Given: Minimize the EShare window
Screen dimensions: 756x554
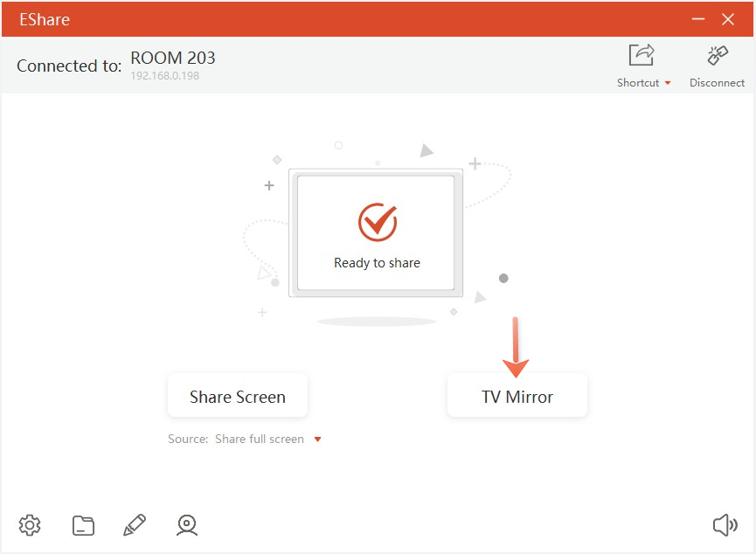Looking at the screenshot, I should [697, 19].
